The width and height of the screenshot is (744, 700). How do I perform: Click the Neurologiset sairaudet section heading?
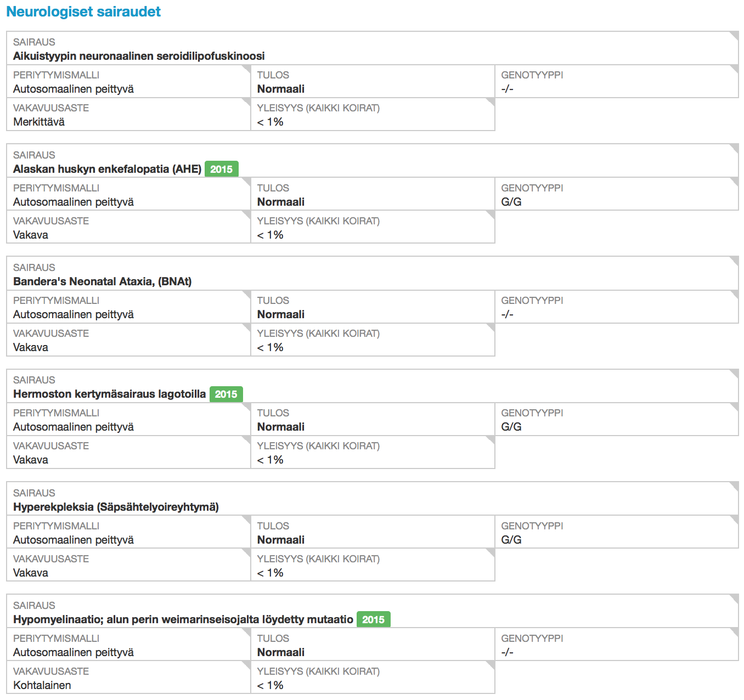pos(83,12)
